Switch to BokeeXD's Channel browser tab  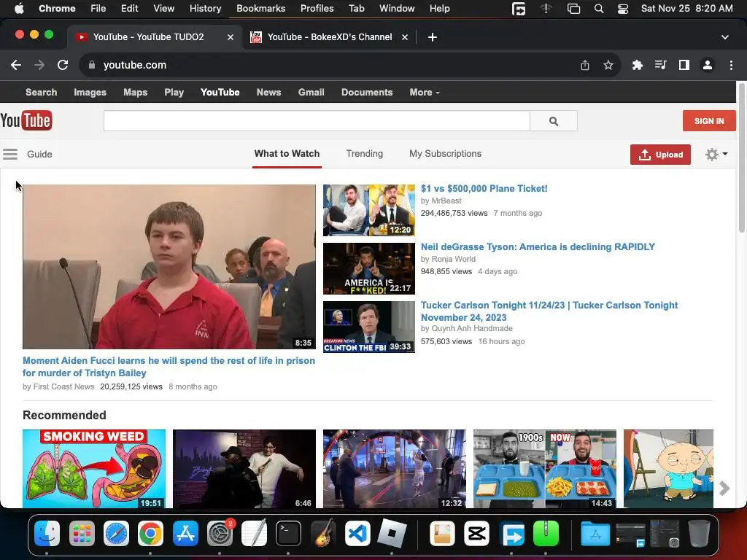tap(329, 37)
